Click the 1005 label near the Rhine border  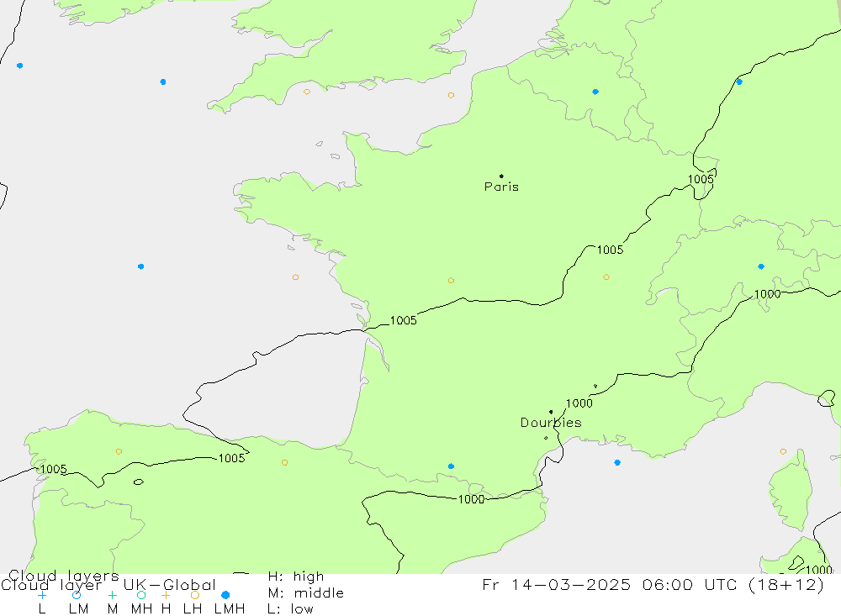click(x=701, y=179)
